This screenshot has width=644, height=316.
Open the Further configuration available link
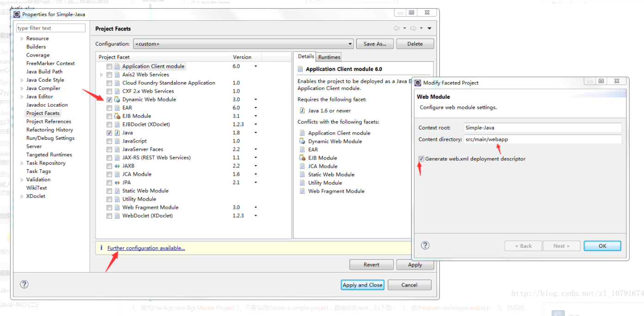coord(146,248)
